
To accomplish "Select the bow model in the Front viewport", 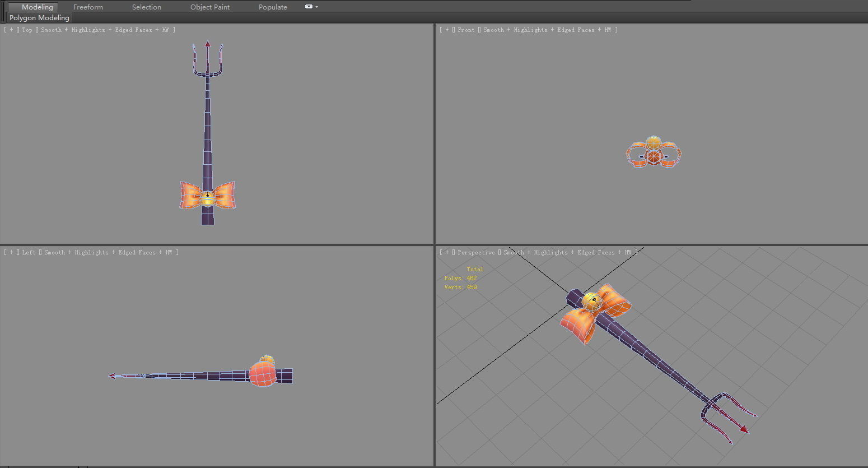I will (654, 152).
